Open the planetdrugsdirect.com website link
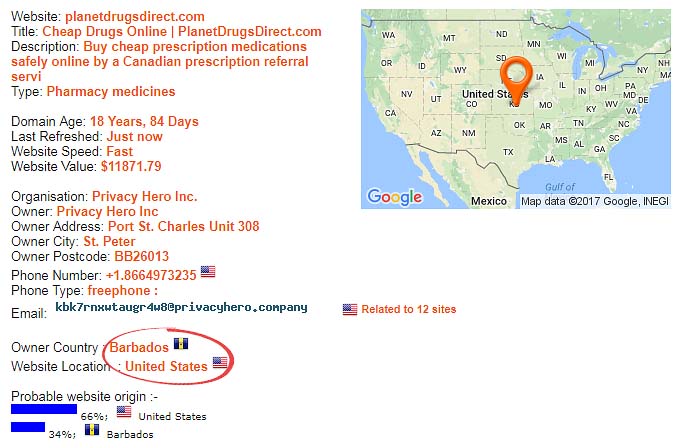The height and width of the screenshot is (448, 679). 135,17
